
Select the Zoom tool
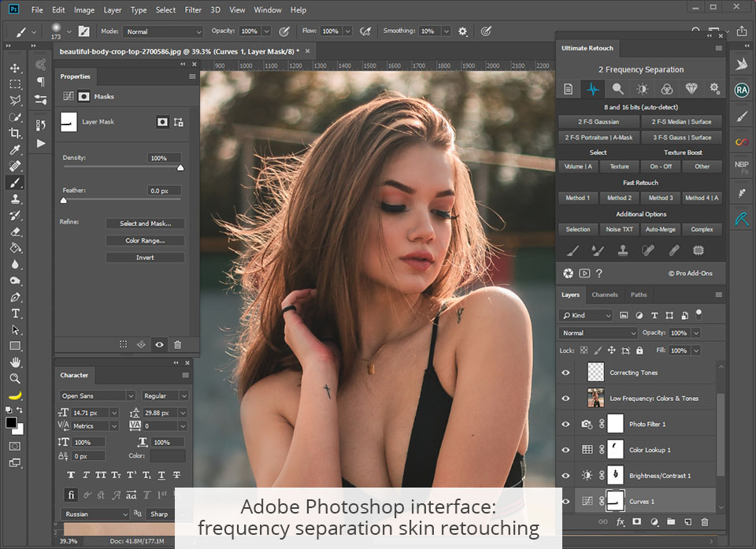(x=15, y=379)
